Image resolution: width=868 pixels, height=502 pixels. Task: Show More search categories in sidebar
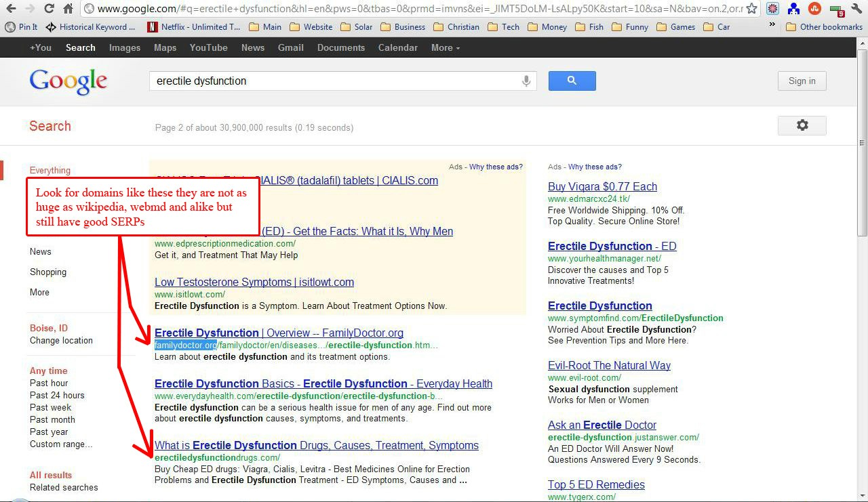pos(39,292)
